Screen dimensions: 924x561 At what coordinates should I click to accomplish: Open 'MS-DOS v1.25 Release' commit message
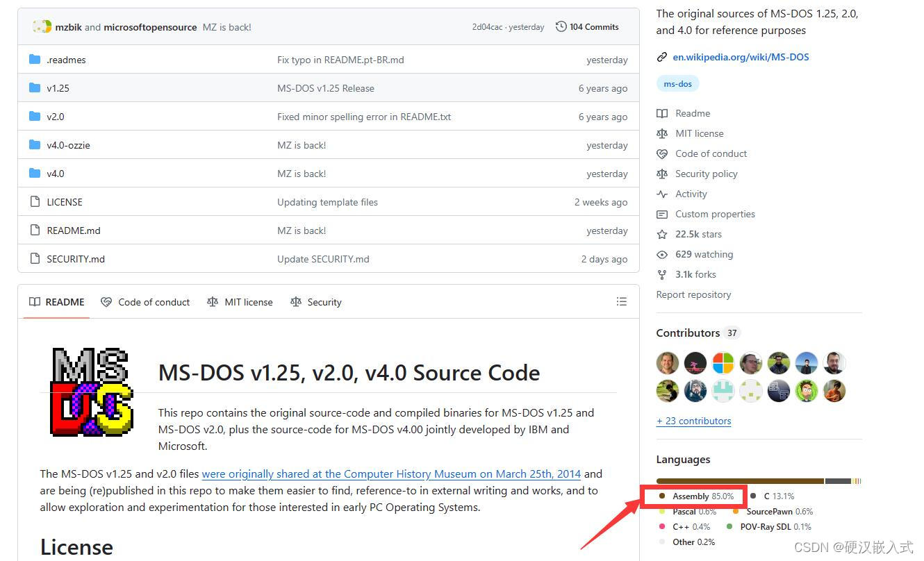pyautogui.click(x=326, y=88)
